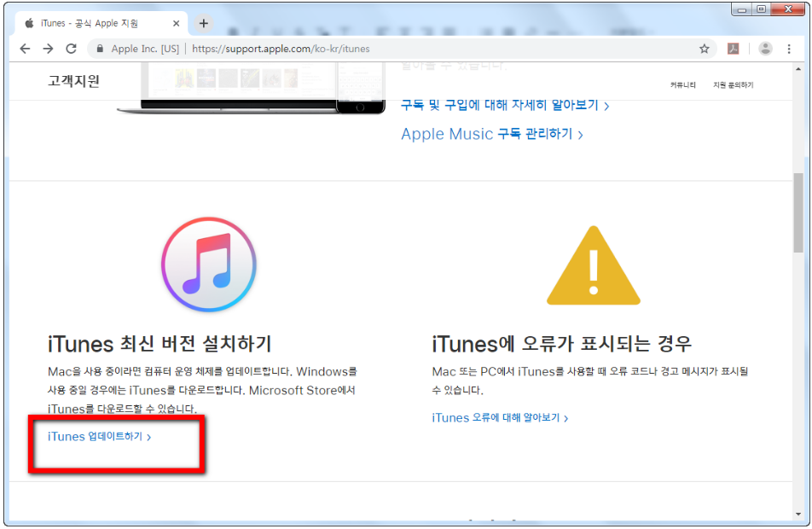The width and height of the screenshot is (812, 529).
Task: Click the vertical scrollbar thumb
Action: (798, 212)
